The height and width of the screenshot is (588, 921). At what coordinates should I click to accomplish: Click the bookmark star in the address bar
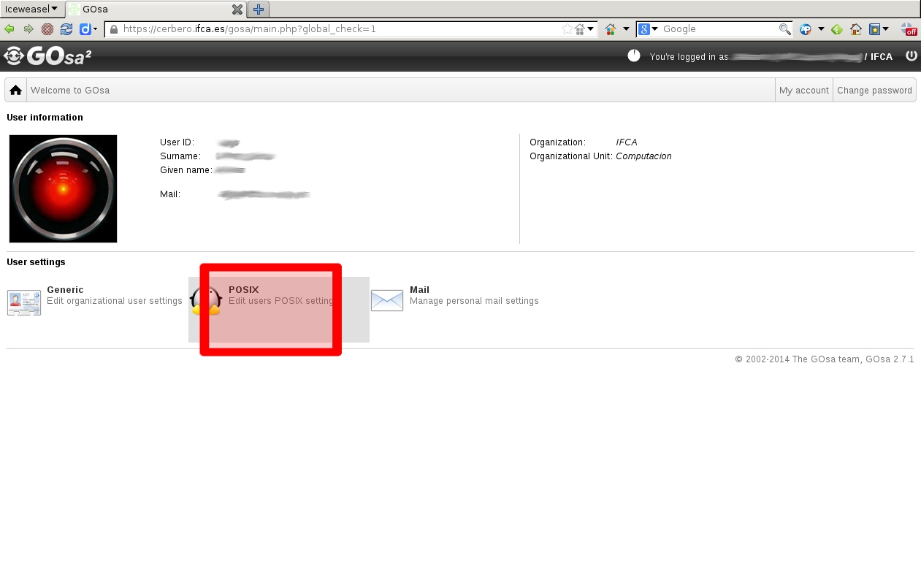[x=567, y=29]
